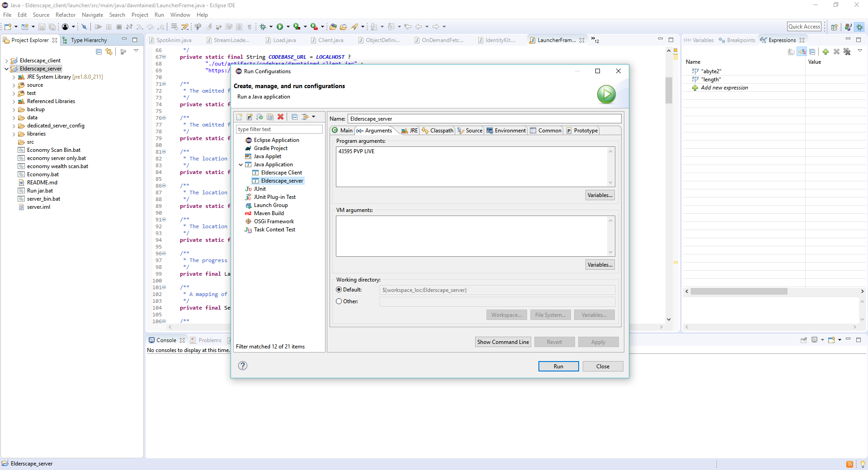868x470 pixels.
Task: Click Variables button under VM arguments
Action: coord(600,265)
